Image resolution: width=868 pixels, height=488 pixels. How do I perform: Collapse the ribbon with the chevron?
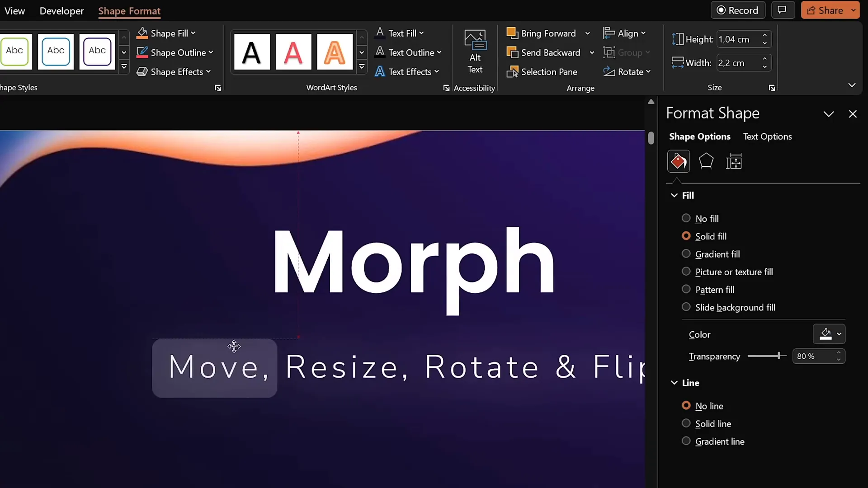coord(852,85)
